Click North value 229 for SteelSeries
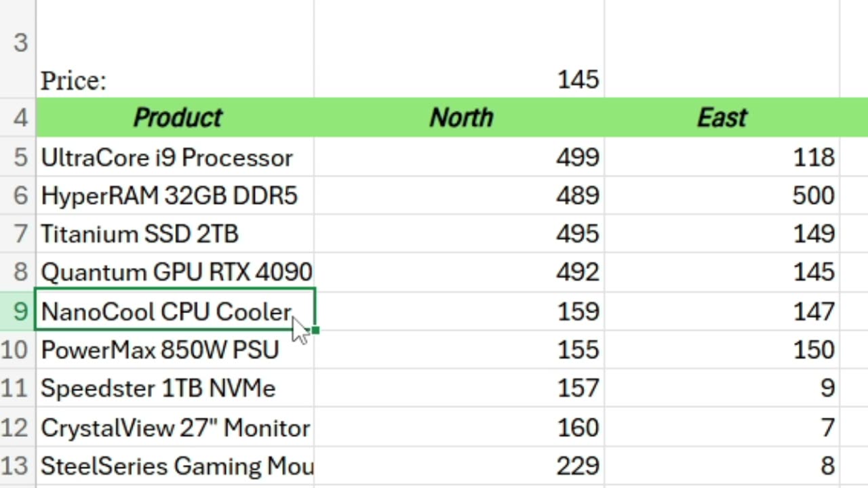The image size is (868, 488). [577, 466]
